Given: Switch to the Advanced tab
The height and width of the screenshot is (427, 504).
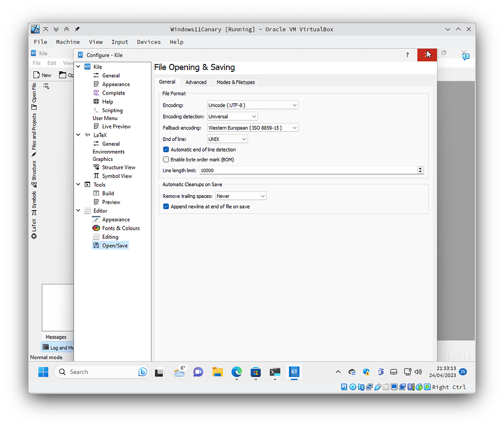Looking at the screenshot, I should pos(196,82).
